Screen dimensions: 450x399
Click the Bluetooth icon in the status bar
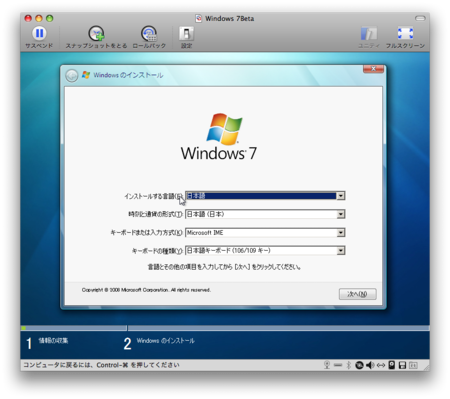coord(349,365)
